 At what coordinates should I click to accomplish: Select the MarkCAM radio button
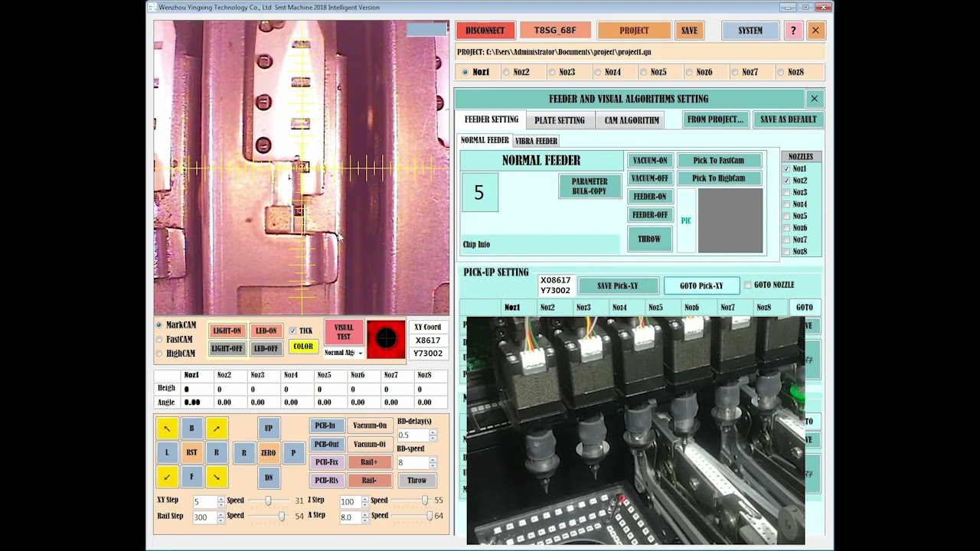[159, 325]
